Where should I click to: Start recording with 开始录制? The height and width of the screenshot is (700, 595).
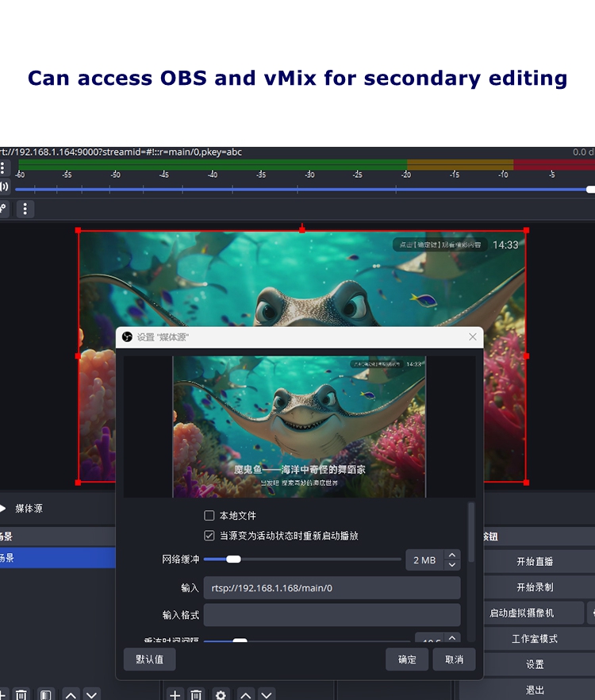(x=535, y=587)
